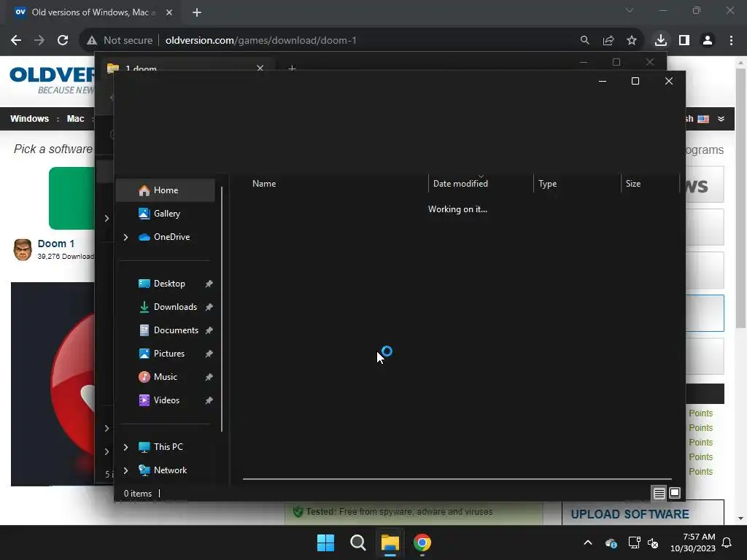
Task: Switch to large thumbnails view icon
Action: tap(675, 494)
